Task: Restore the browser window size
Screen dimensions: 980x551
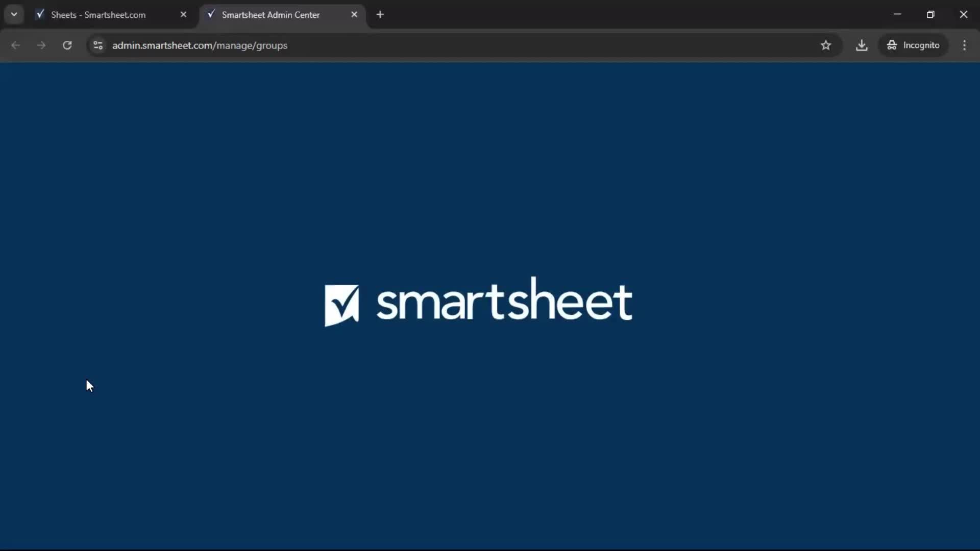Action: point(931,14)
